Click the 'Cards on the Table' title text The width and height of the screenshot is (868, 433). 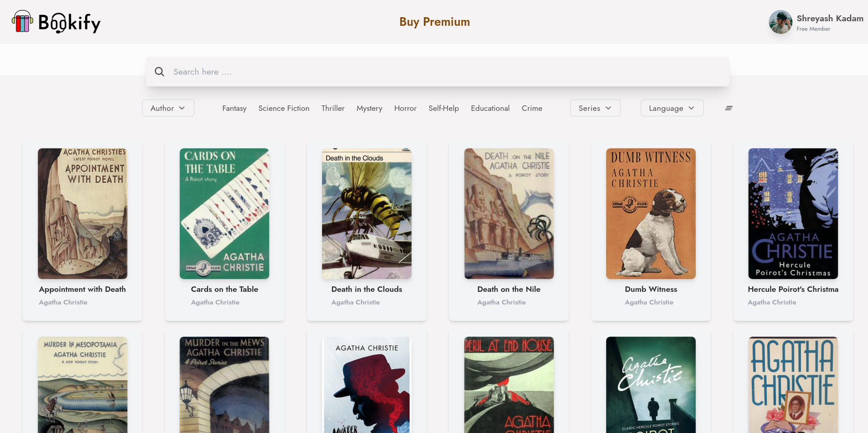[x=224, y=289]
